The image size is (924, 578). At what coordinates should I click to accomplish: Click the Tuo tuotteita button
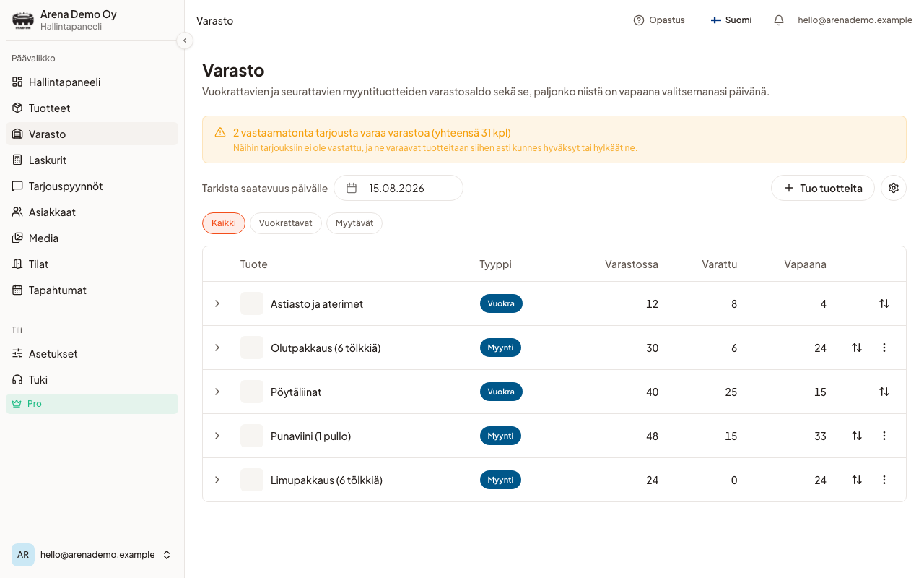(823, 188)
